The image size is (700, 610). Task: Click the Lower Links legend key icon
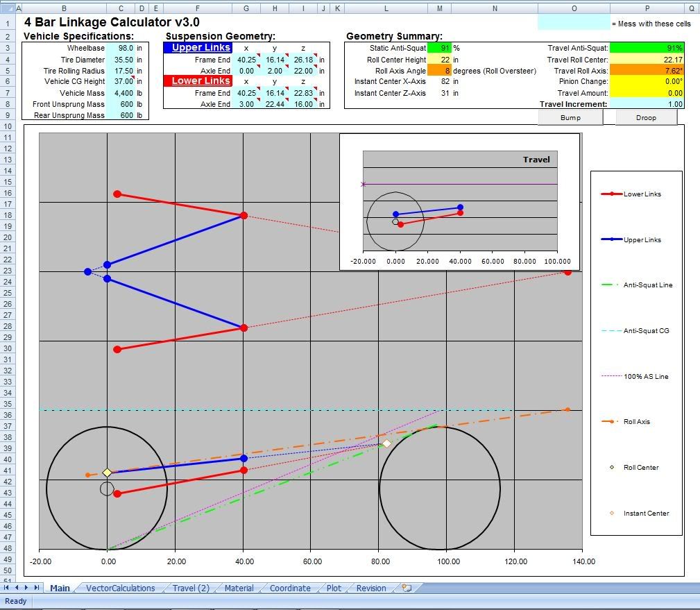(611, 194)
